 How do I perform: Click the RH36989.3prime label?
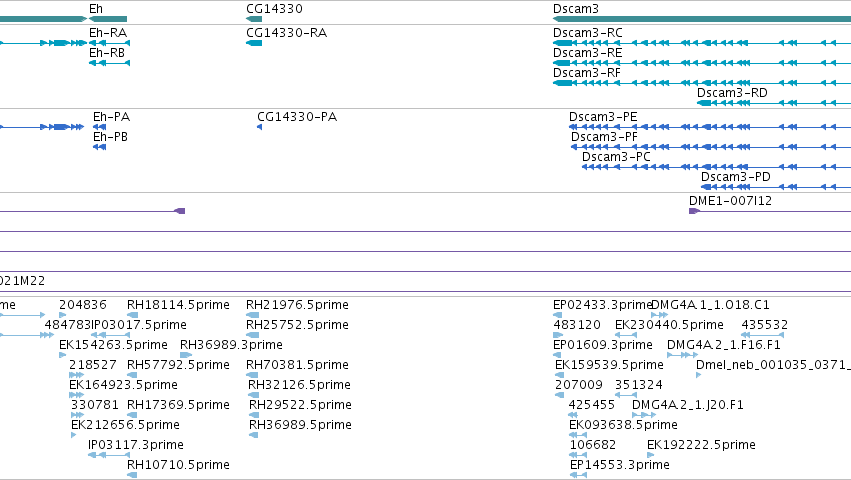click(231, 345)
